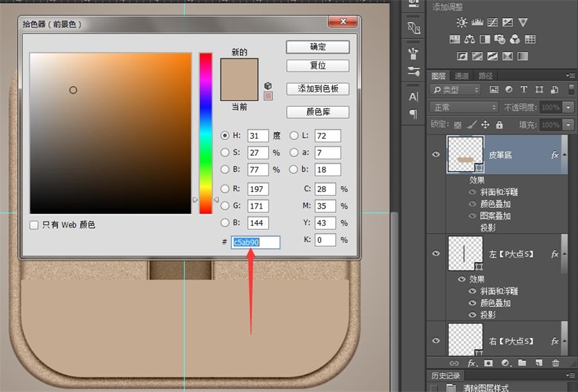Select the L (lightness) radio button
Image resolution: width=578 pixels, height=392 pixels.
tap(294, 135)
